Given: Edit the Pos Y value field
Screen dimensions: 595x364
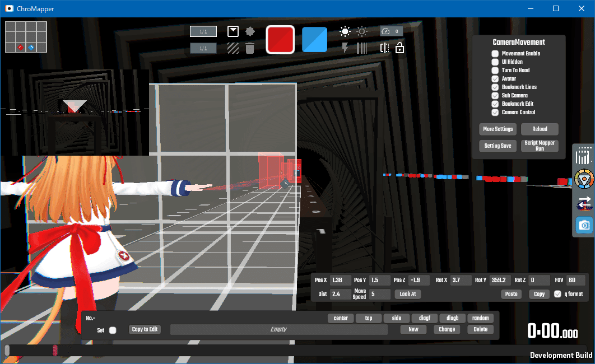Looking at the screenshot, I should point(380,280).
